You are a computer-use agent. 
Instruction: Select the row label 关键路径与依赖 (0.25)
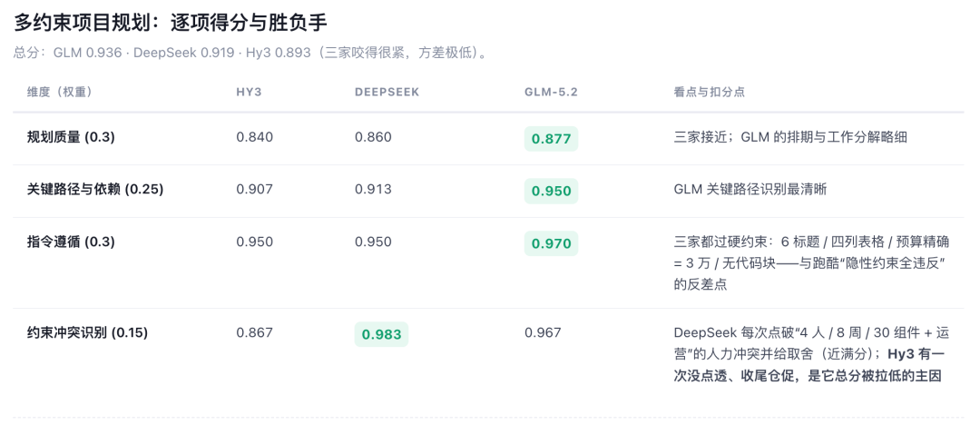[x=95, y=189]
